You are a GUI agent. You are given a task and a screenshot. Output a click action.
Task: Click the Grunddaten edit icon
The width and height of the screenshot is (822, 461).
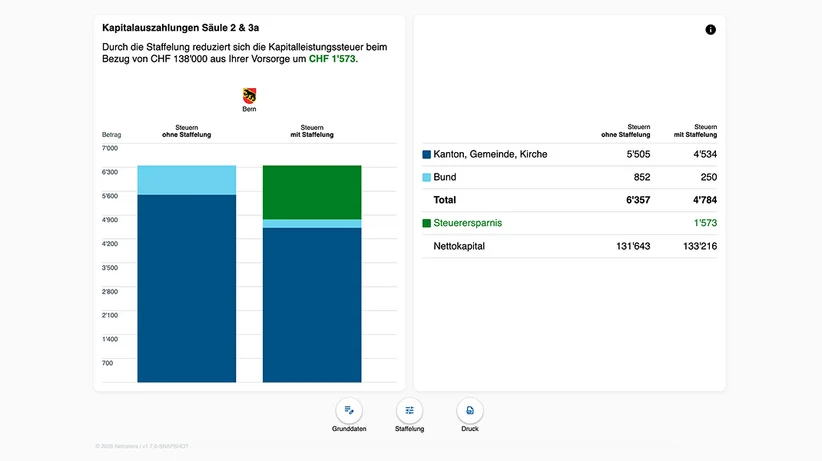[x=349, y=411]
